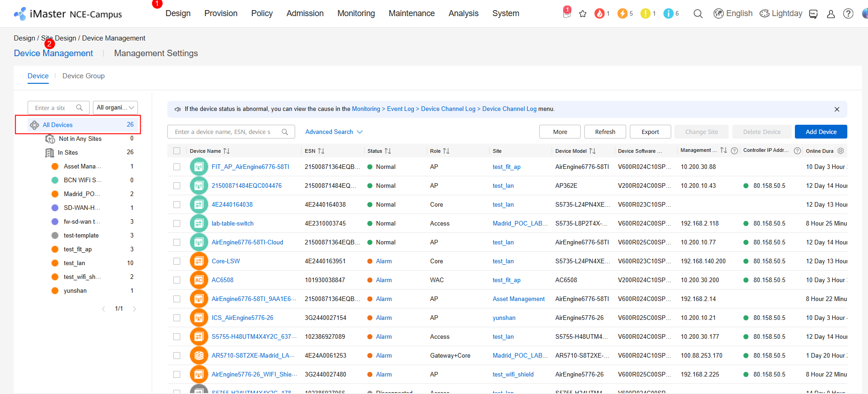Click the column settings gear icon

click(x=841, y=151)
